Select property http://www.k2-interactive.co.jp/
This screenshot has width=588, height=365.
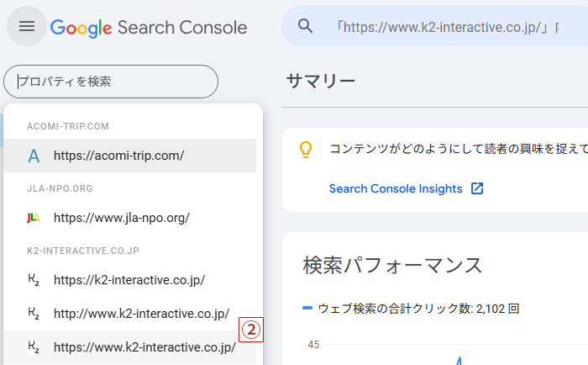pyautogui.click(x=129, y=314)
